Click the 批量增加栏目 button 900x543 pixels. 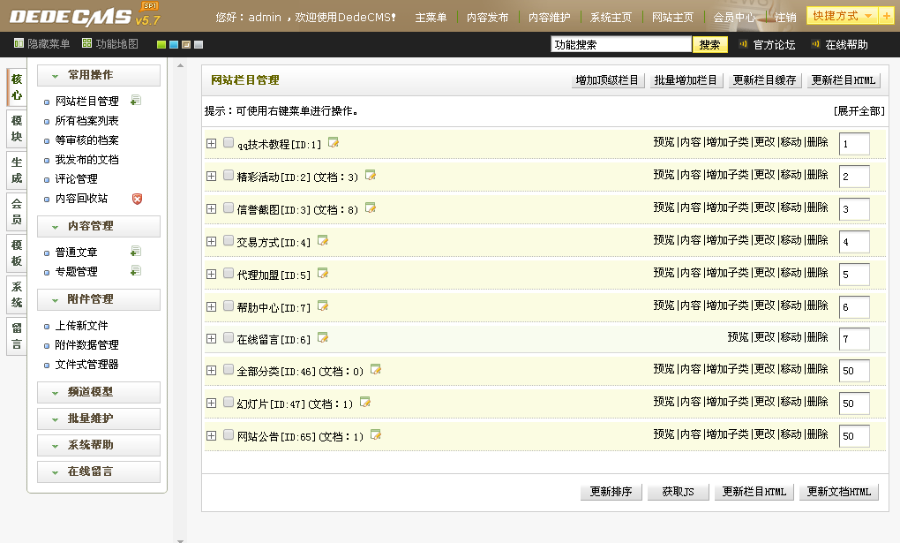tap(686, 80)
